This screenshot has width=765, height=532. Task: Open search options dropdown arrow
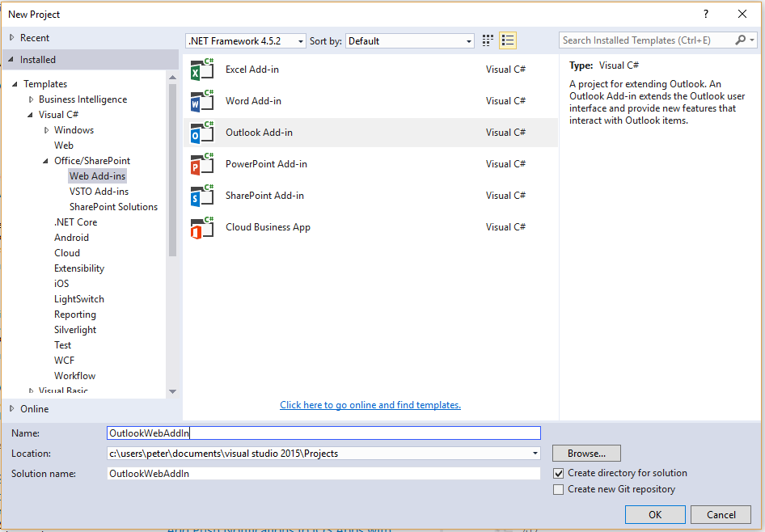752,40
